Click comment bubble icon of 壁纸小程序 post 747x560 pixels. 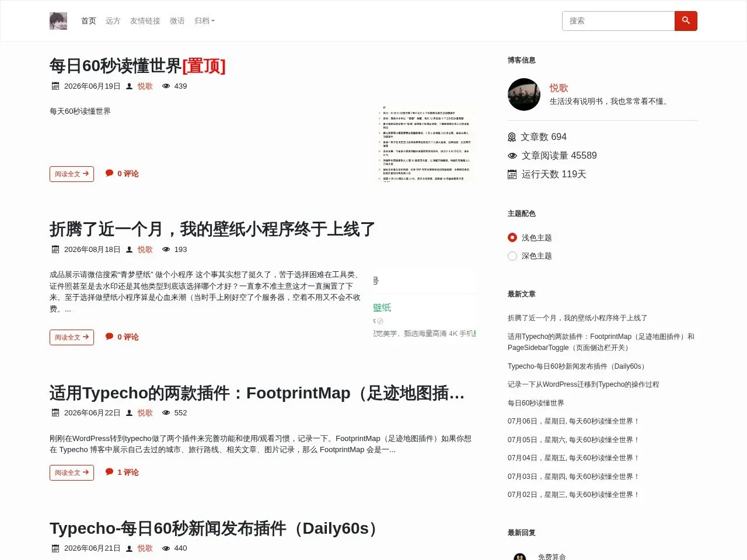click(109, 337)
